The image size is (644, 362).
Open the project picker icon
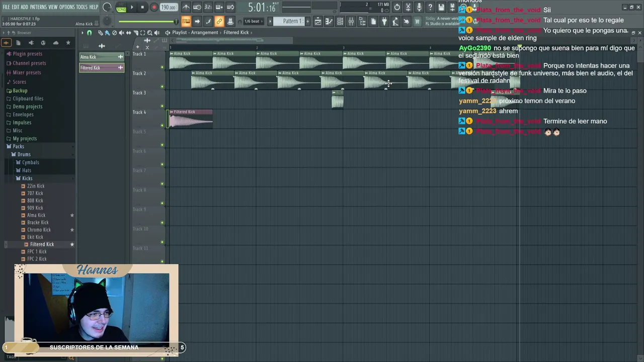point(373,21)
